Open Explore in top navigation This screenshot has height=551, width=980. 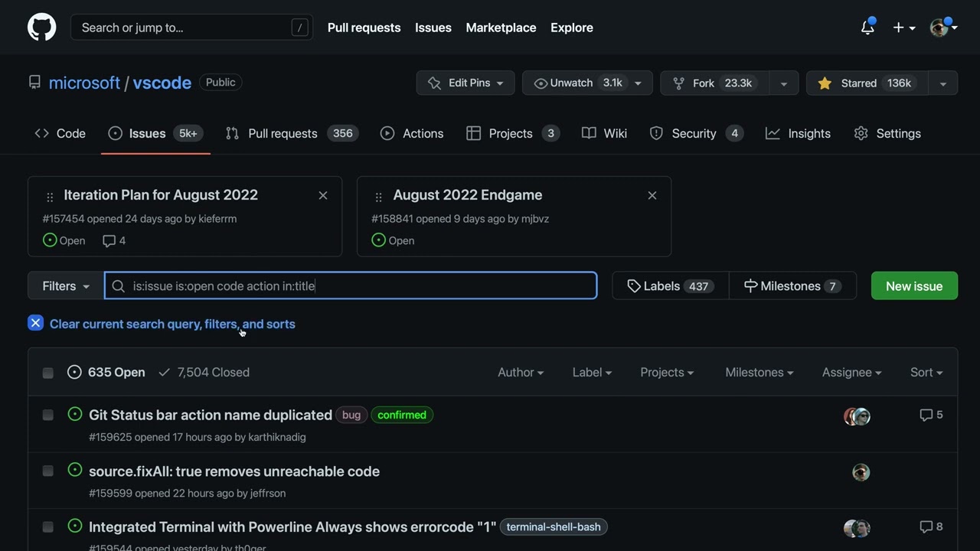pyautogui.click(x=572, y=28)
